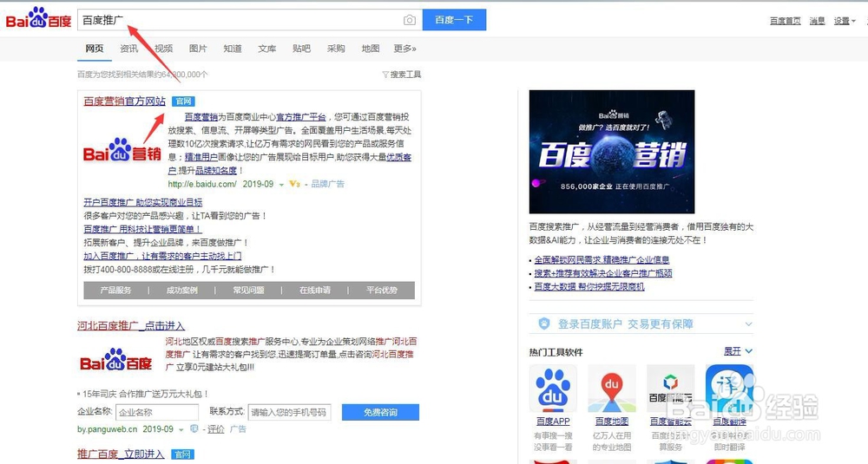Click the 常见问题 item in gray bar
868x464 pixels.
pyautogui.click(x=248, y=291)
